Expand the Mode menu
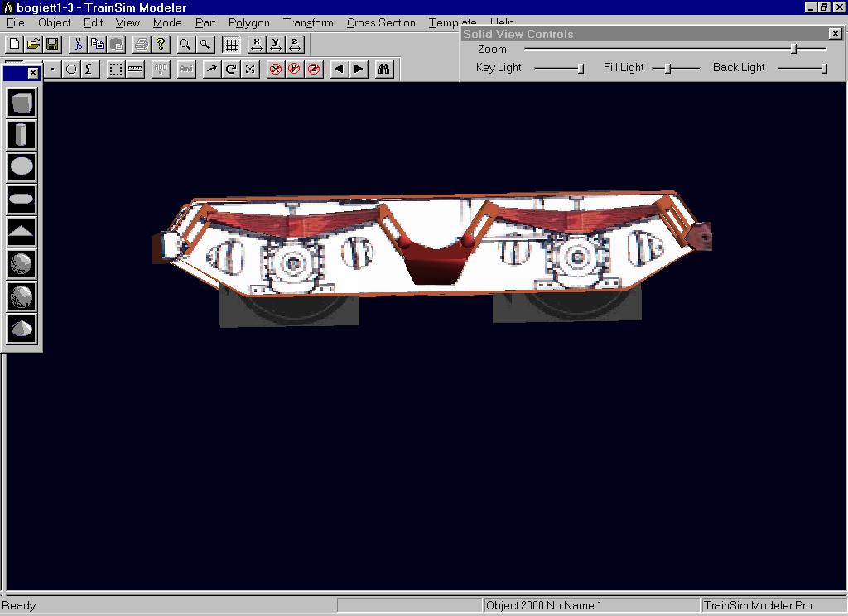 tap(167, 22)
